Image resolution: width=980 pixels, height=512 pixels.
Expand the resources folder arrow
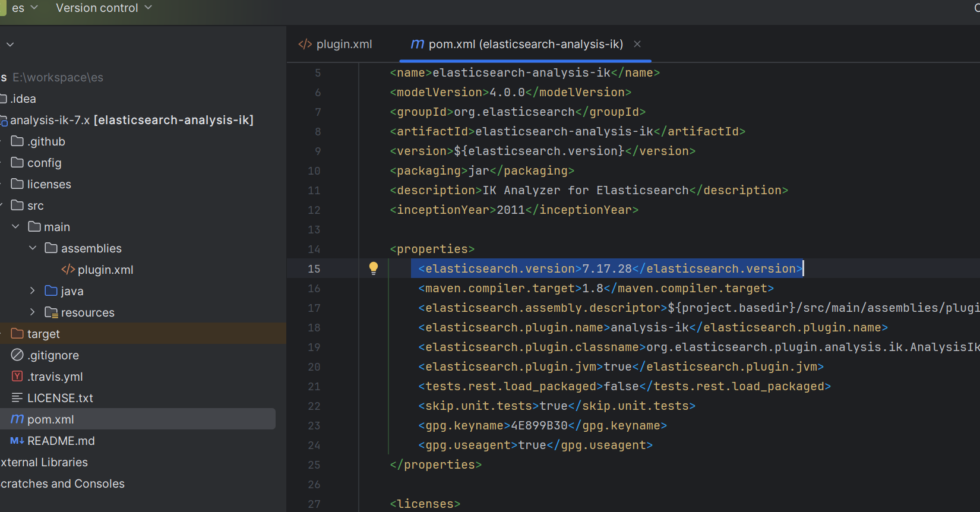pos(33,312)
